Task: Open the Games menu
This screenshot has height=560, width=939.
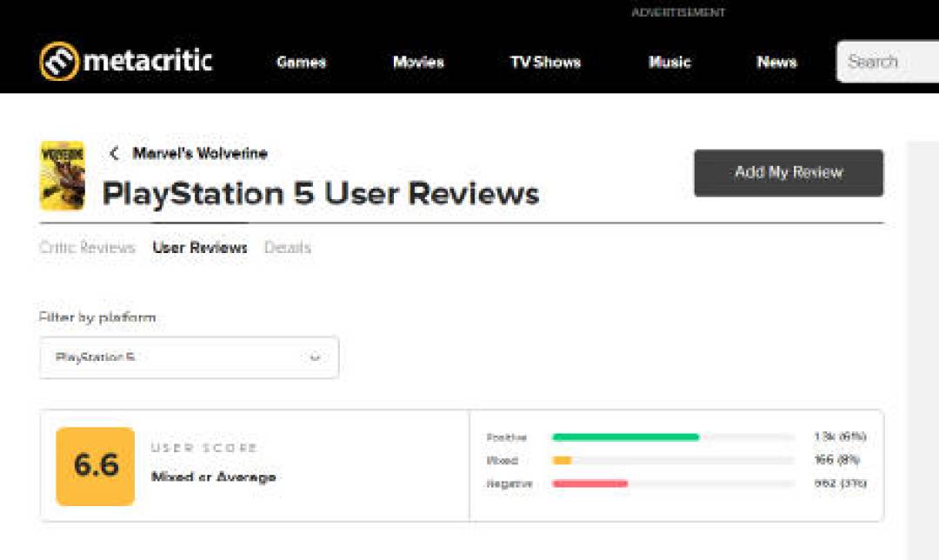Action: 301,63
